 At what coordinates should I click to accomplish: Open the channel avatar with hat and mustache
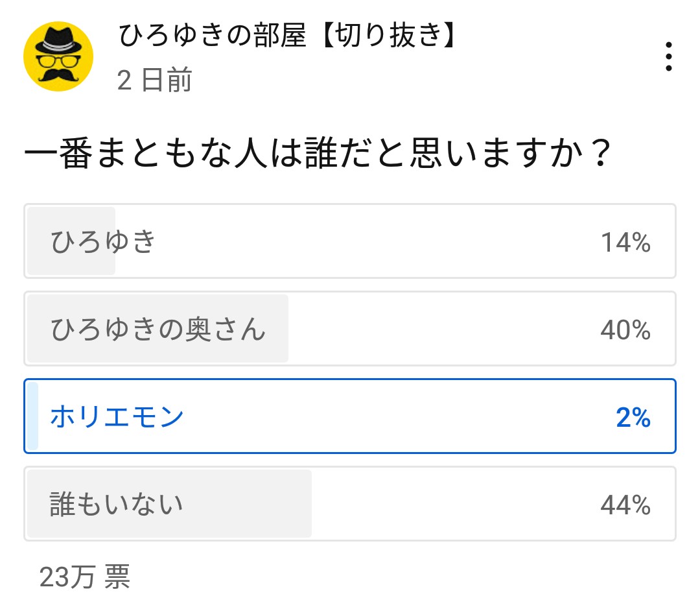pyautogui.click(x=58, y=56)
